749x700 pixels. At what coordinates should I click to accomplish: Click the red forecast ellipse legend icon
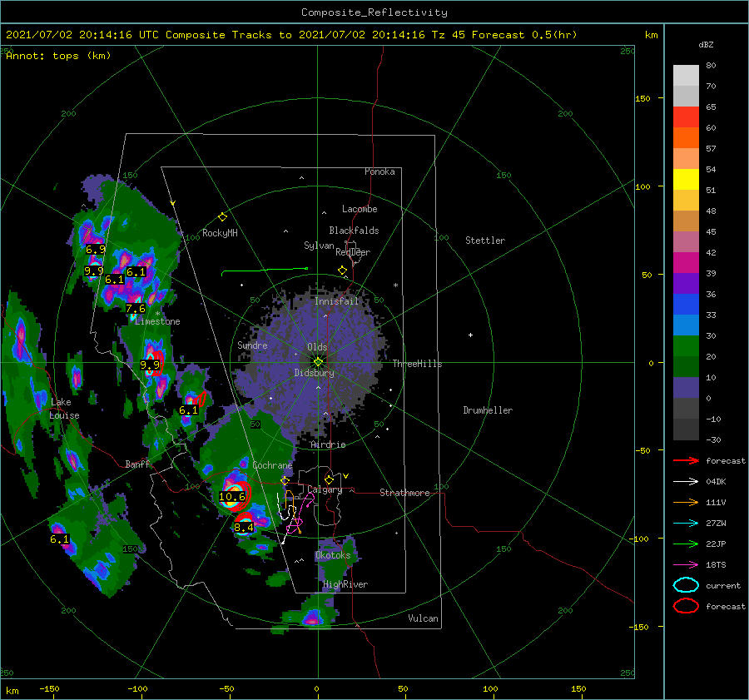[x=686, y=606]
